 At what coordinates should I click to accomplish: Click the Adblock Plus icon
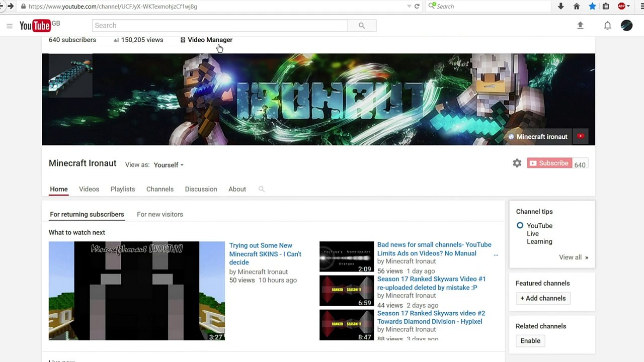point(621,7)
